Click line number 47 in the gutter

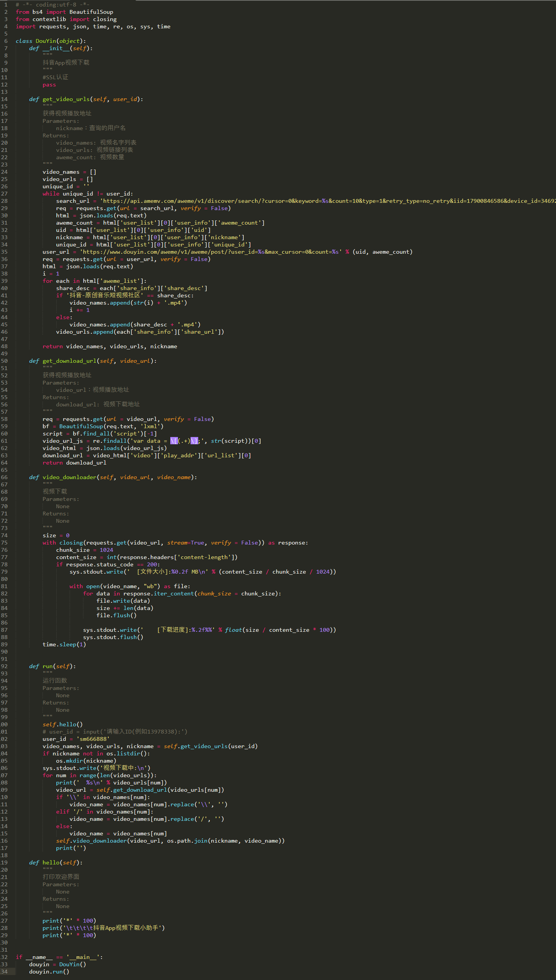(4, 339)
